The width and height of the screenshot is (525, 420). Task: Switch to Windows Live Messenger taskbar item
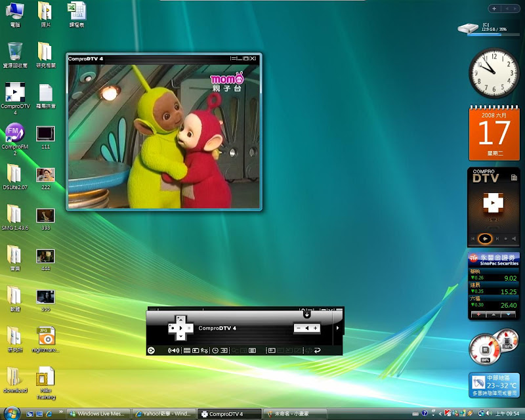[98, 413]
